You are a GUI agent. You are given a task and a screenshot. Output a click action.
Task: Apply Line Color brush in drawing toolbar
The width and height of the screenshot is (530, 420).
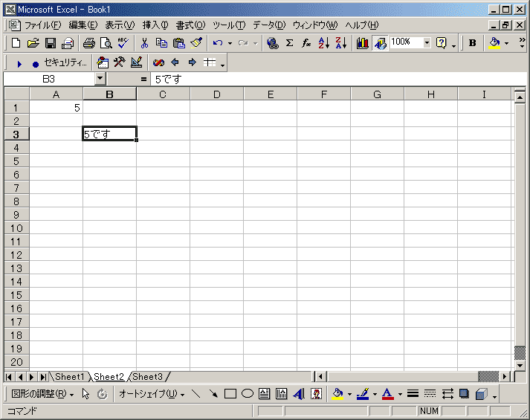click(x=362, y=394)
